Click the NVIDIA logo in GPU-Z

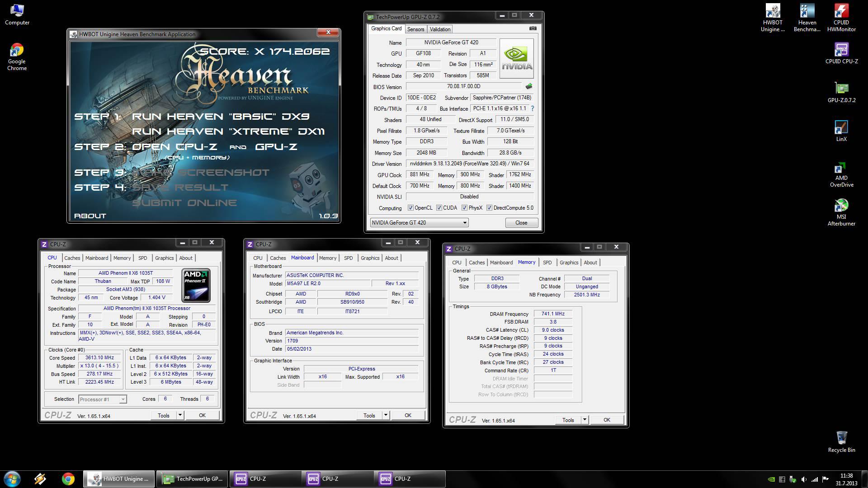point(517,59)
